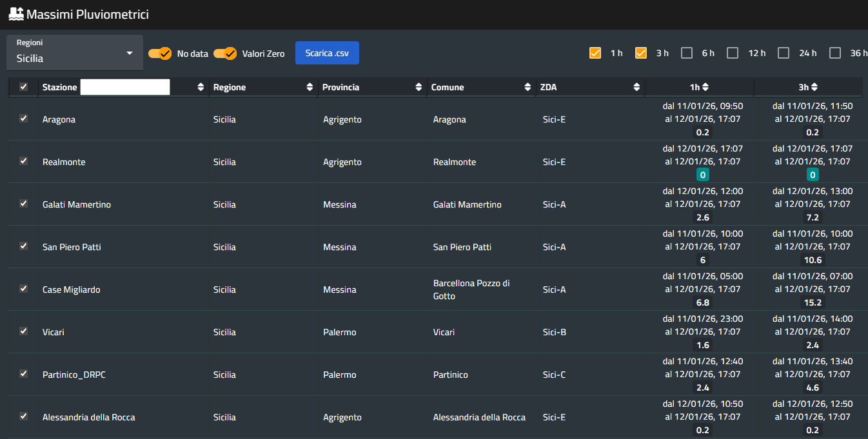
Task: Uncheck the Galati Mamertino row checkbox
Action: coord(24,204)
